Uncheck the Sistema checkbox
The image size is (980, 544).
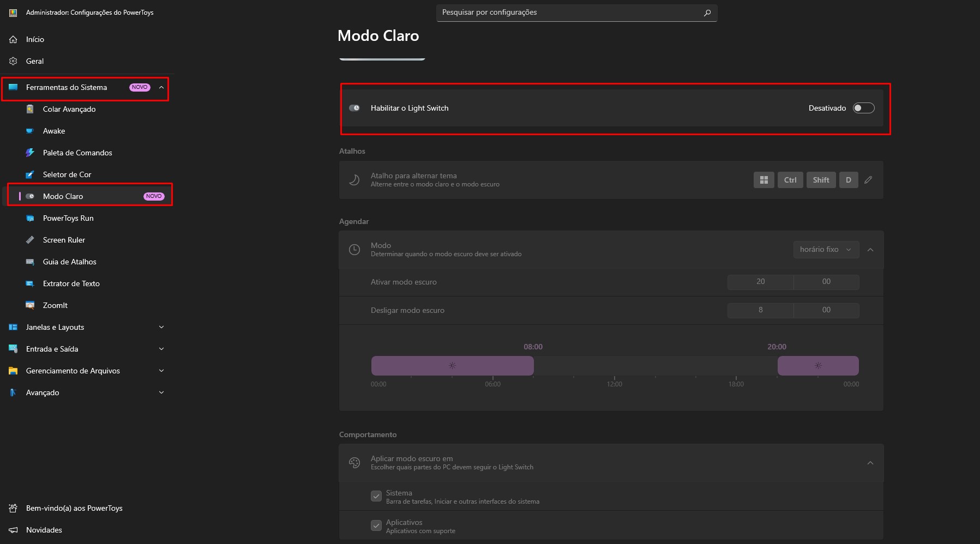(376, 495)
